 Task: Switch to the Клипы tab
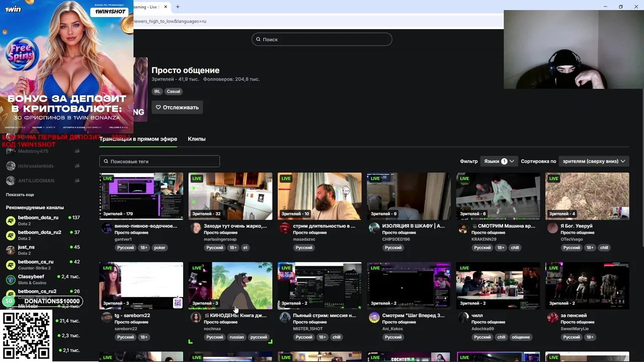point(197,139)
